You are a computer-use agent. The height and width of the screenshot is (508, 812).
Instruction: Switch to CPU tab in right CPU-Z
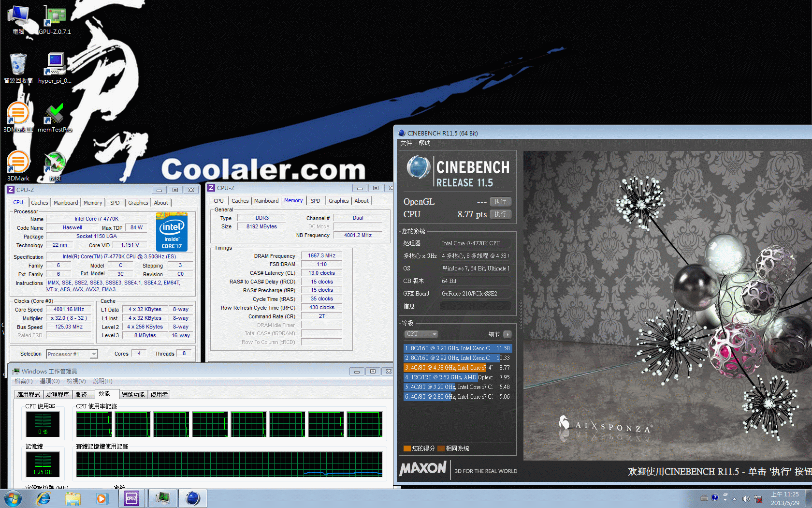click(219, 201)
